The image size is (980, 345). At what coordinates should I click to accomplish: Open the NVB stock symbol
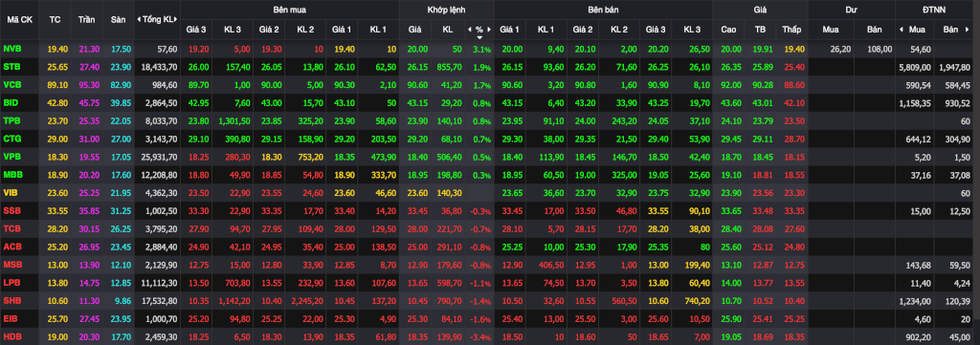(11, 49)
